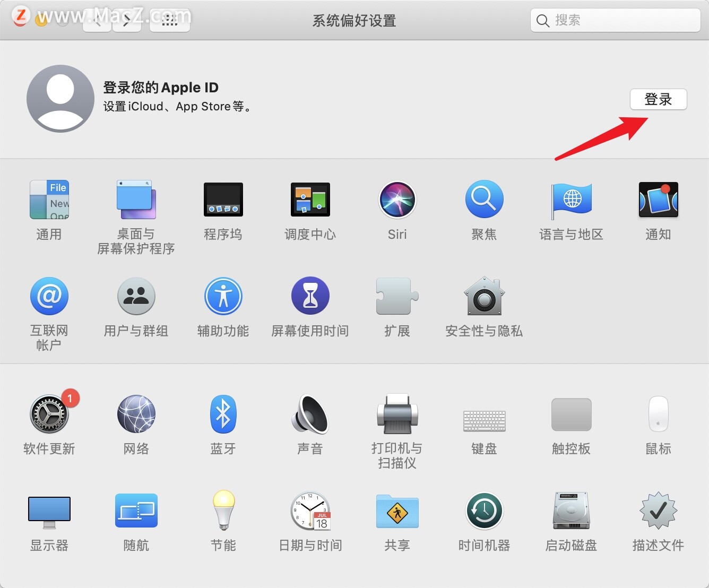Open the 声音 (Sound) preferences
This screenshot has width=709, height=588.
[x=310, y=414]
